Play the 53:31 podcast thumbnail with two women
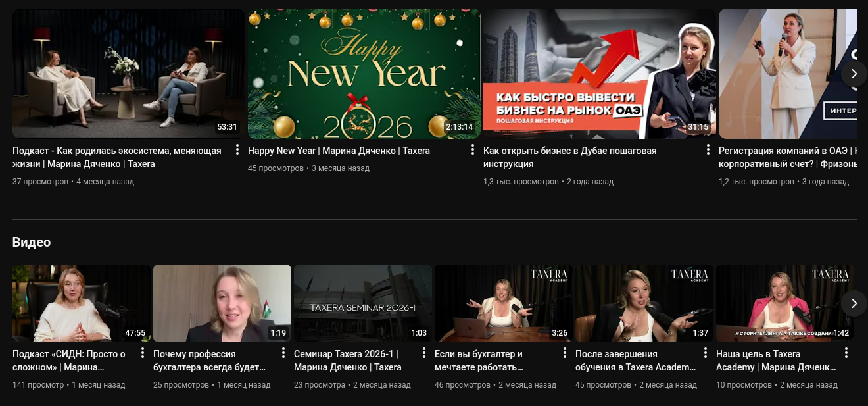The width and height of the screenshot is (868, 406). tap(128, 73)
